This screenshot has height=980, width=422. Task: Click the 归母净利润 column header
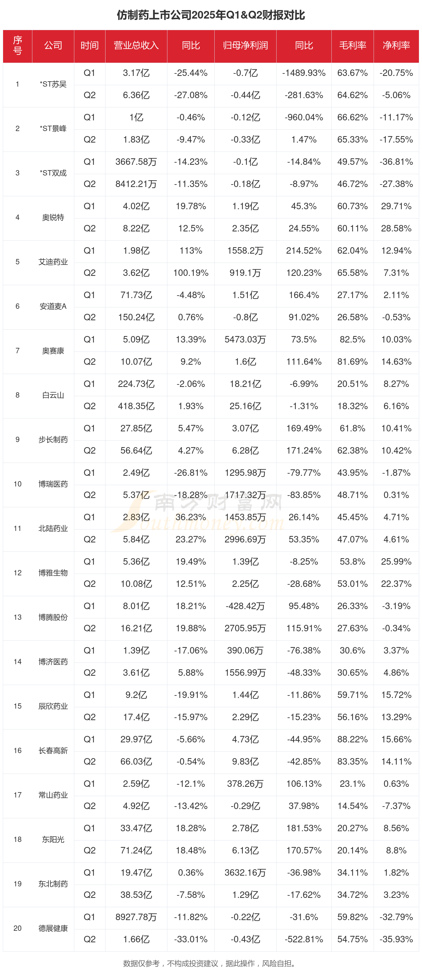(245, 46)
